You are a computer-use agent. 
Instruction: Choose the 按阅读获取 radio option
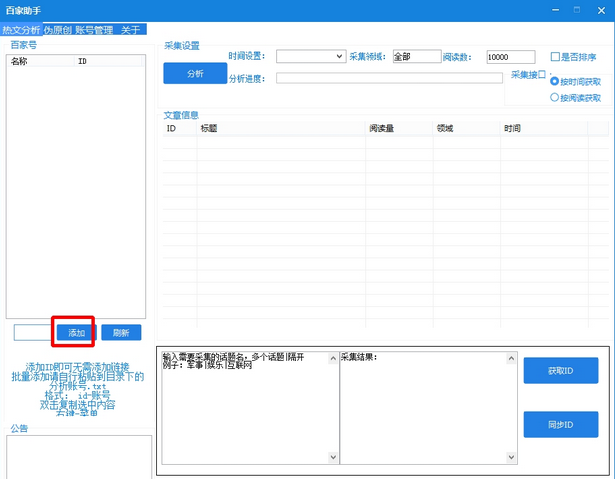[x=555, y=98]
